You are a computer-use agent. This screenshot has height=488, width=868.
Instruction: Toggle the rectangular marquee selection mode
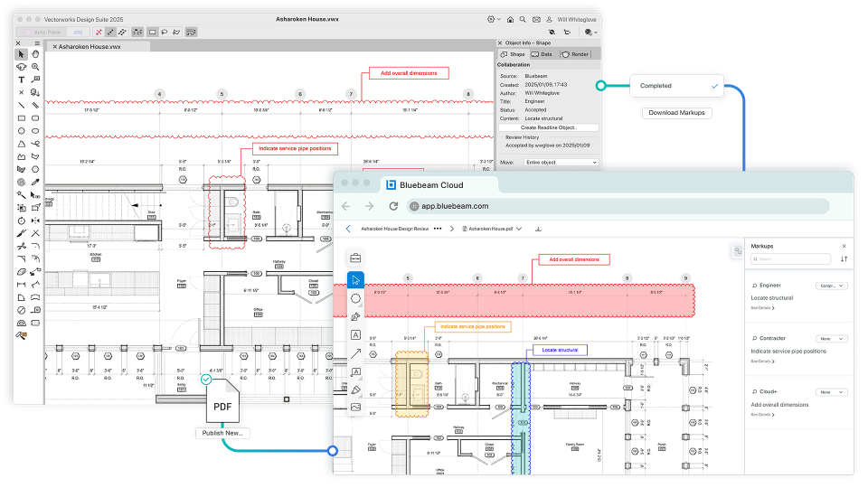tap(152, 33)
